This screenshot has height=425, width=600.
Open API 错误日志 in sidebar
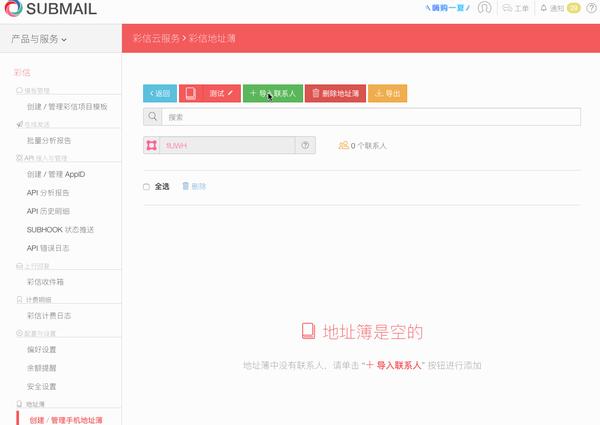click(48, 248)
